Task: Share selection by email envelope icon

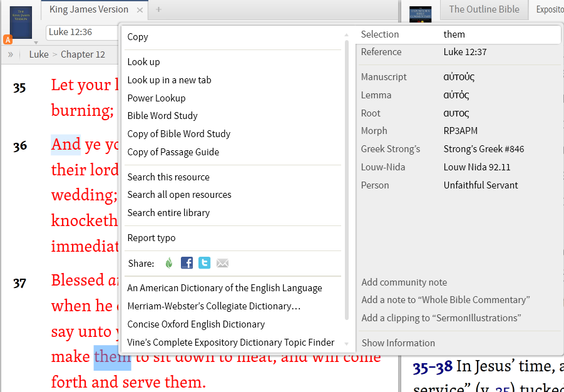Action: coord(222,264)
